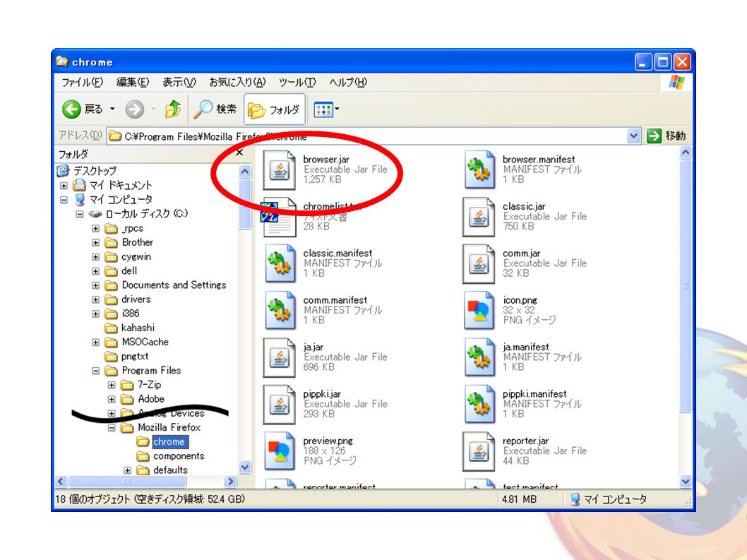
Task: Collapse My Computer (マイ コンピュータ) node
Action: click(64, 200)
